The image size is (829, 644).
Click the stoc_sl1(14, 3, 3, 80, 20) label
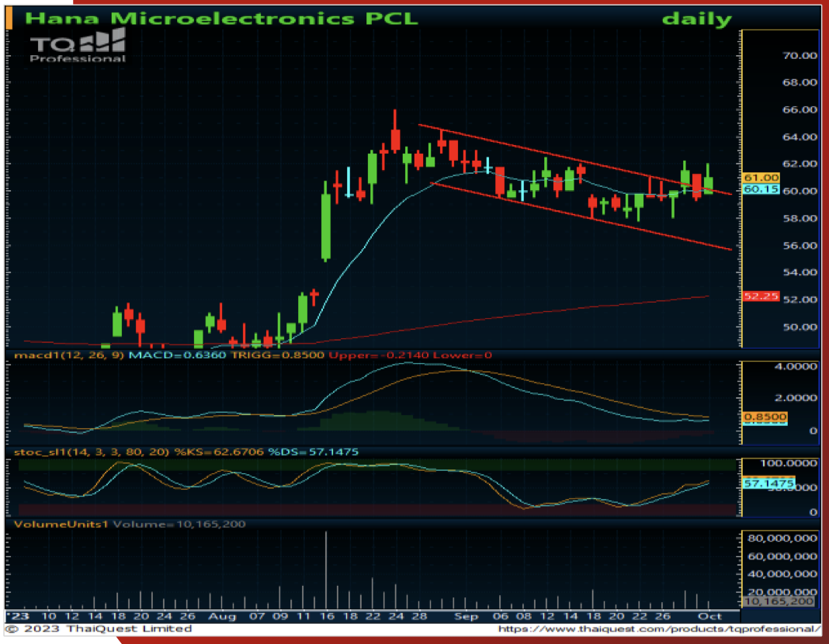(x=92, y=452)
